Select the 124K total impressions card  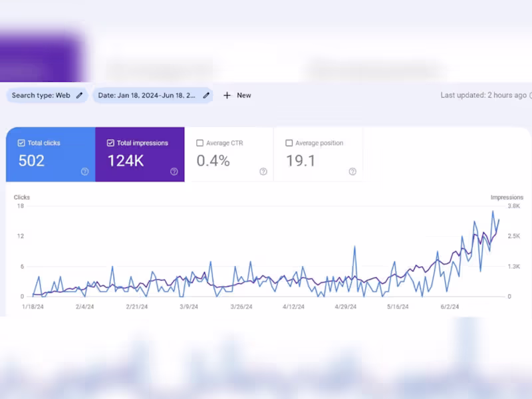(x=140, y=154)
